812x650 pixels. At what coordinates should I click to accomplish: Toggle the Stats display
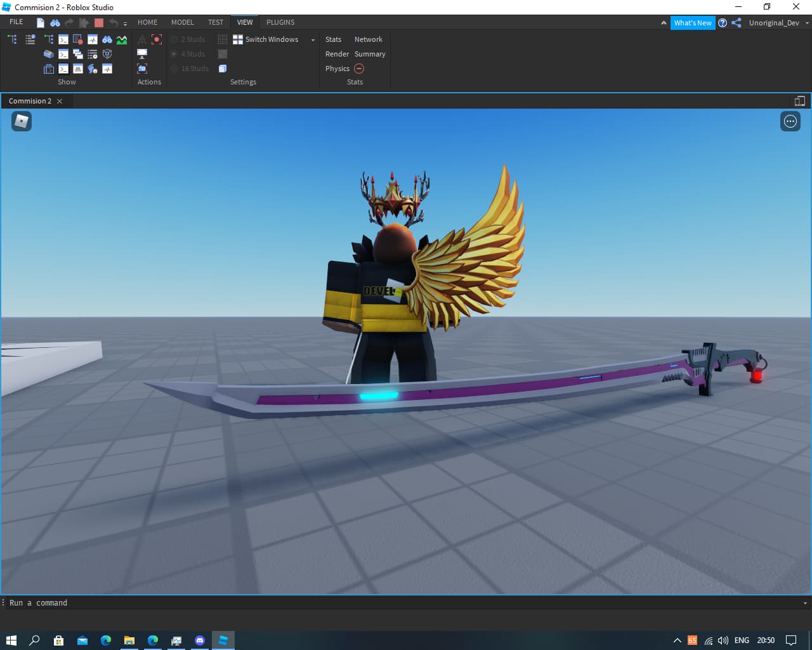coord(333,39)
